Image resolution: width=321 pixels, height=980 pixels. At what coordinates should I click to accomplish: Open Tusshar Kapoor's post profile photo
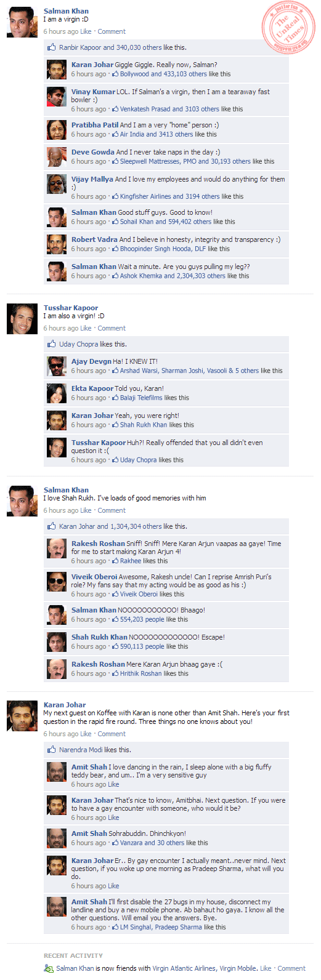[22, 319]
